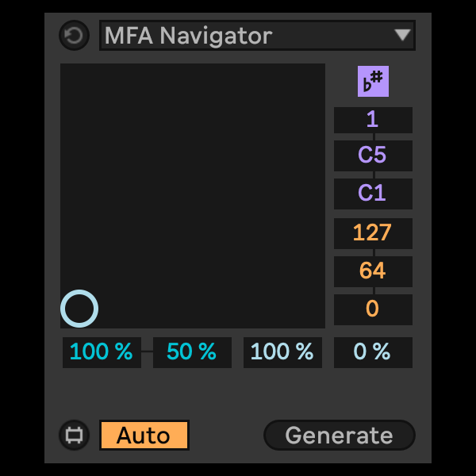
Task: Select the orange 127 value box
Action: point(373,233)
